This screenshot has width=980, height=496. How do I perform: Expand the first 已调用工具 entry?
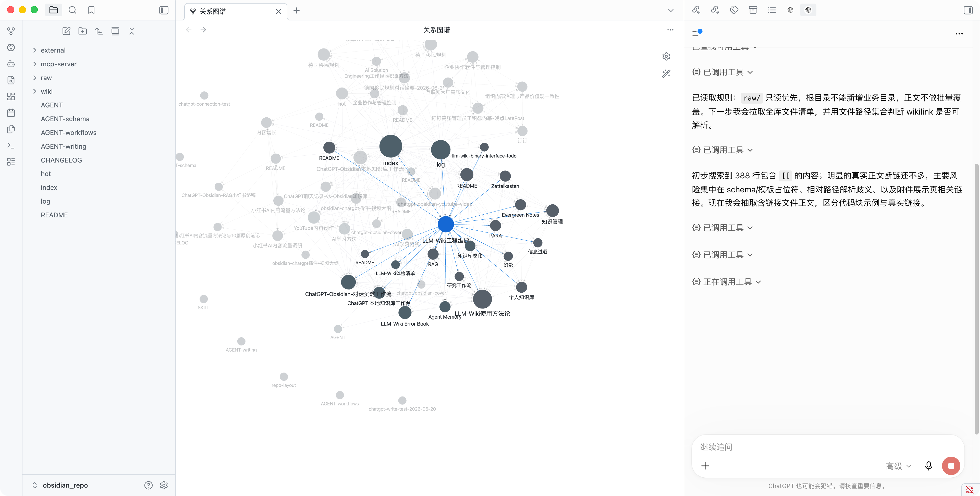point(722,72)
